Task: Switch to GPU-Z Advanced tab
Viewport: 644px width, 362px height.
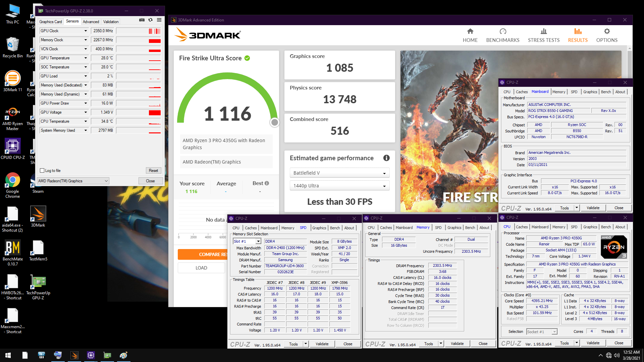Action: pyautogui.click(x=91, y=22)
